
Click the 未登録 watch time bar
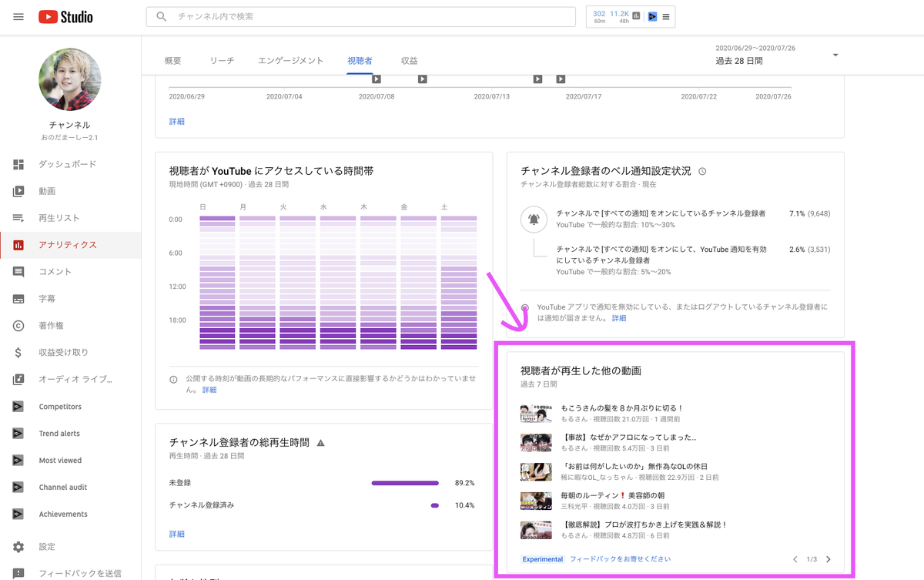click(x=405, y=483)
